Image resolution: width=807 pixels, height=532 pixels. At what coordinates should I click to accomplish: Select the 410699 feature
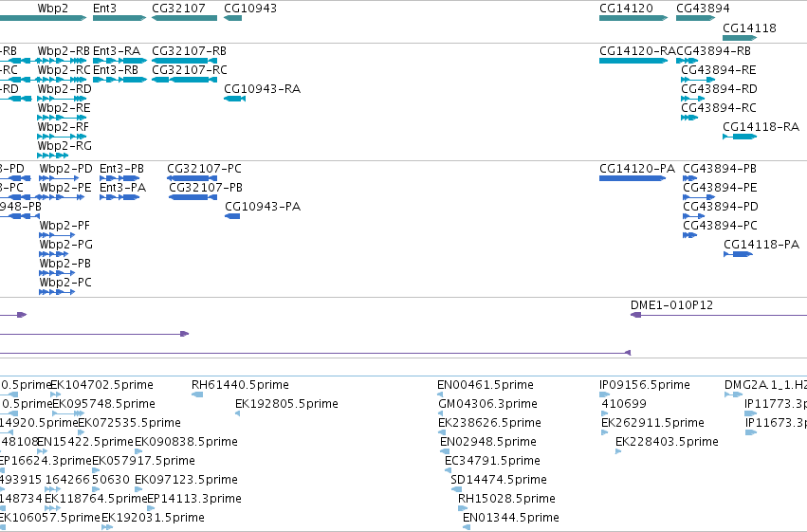pos(605,413)
